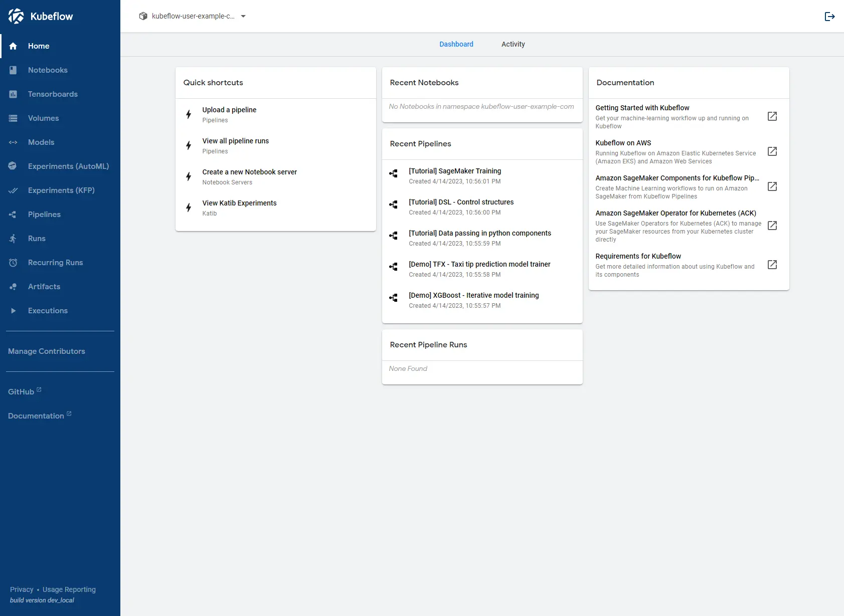Click Create a new Notebook server shortcut

pos(276,176)
